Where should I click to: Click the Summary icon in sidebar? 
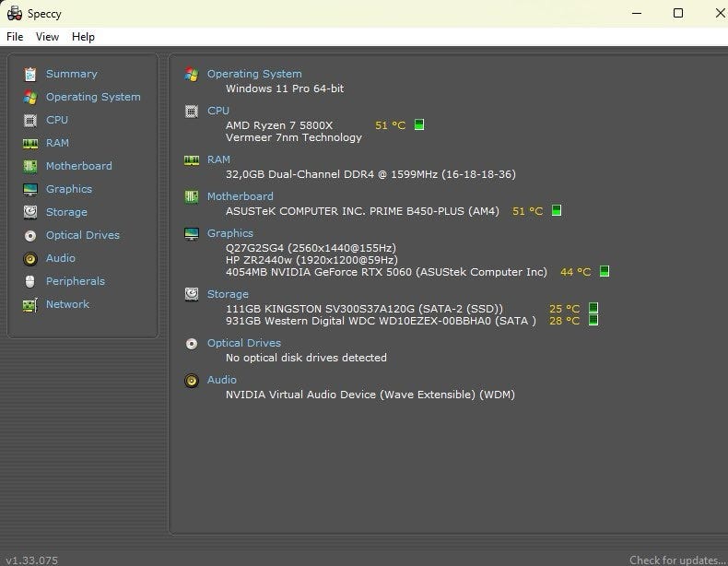[29, 74]
